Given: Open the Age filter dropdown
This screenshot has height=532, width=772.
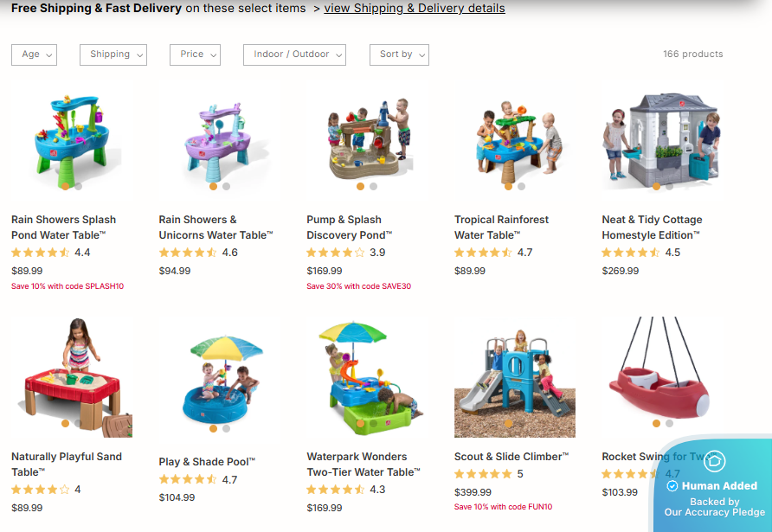Looking at the screenshot, I should pyautogui.click(x=34, y=54).
